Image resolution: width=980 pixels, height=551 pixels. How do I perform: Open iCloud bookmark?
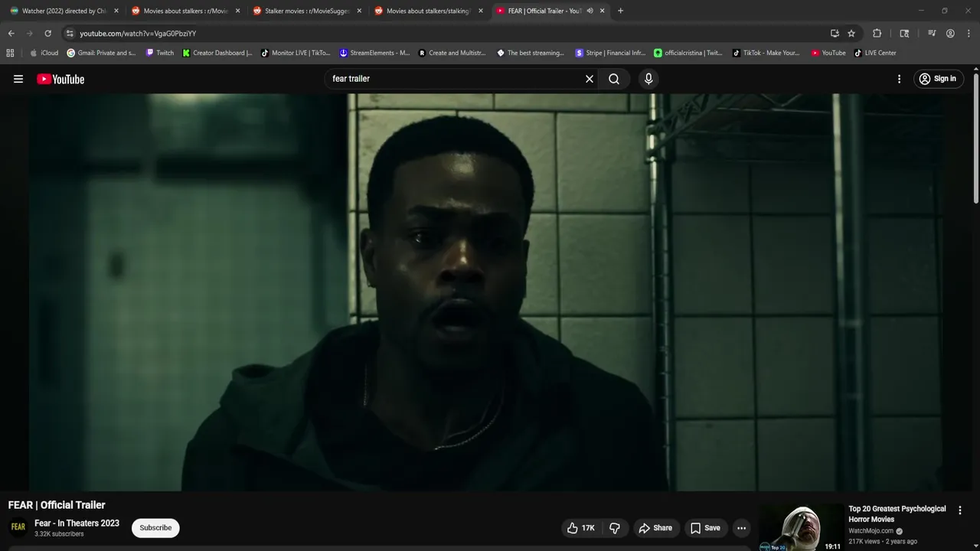point(44,53)
